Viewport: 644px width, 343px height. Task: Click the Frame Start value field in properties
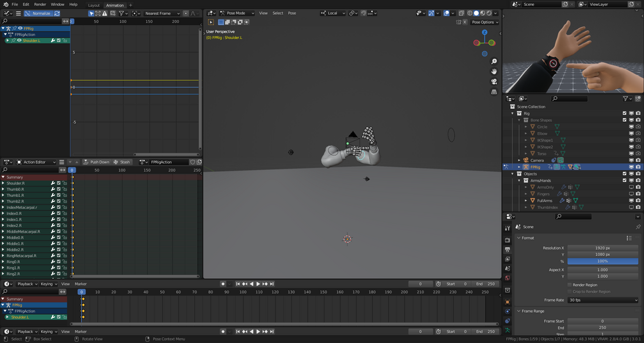coord(603,321)
